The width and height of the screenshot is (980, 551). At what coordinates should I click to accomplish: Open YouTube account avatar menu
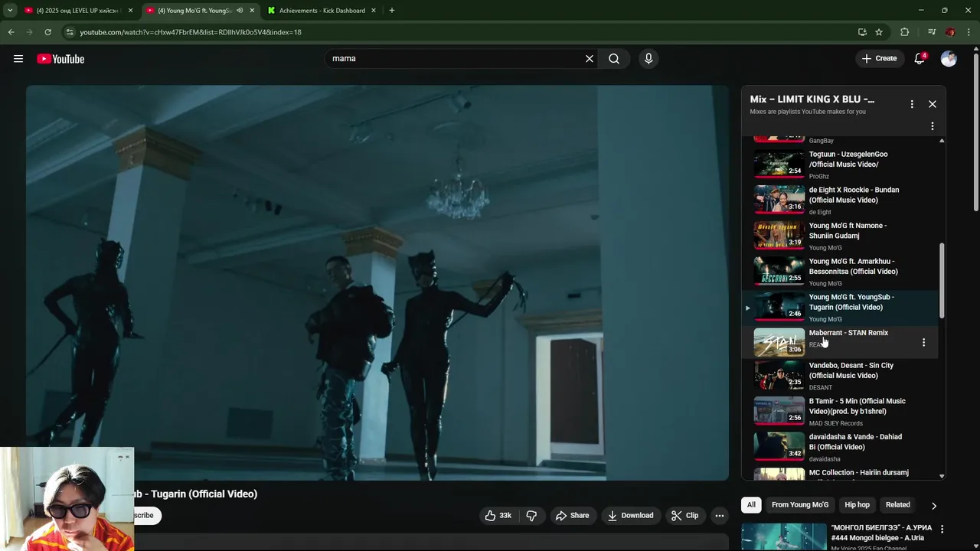point(949,59)
